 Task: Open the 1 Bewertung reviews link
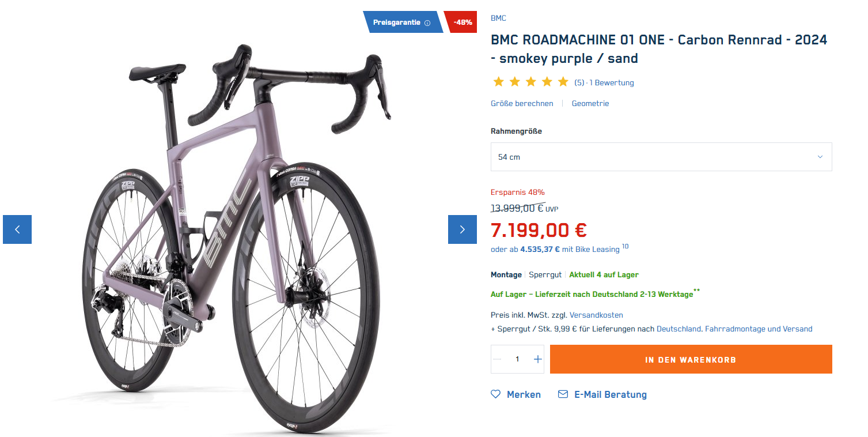point(612,83)
